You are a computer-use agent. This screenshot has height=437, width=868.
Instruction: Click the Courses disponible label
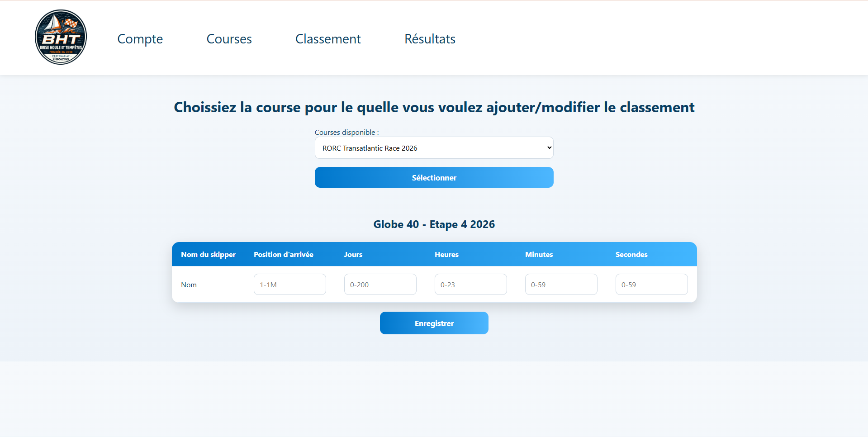[x=346, y=133]
